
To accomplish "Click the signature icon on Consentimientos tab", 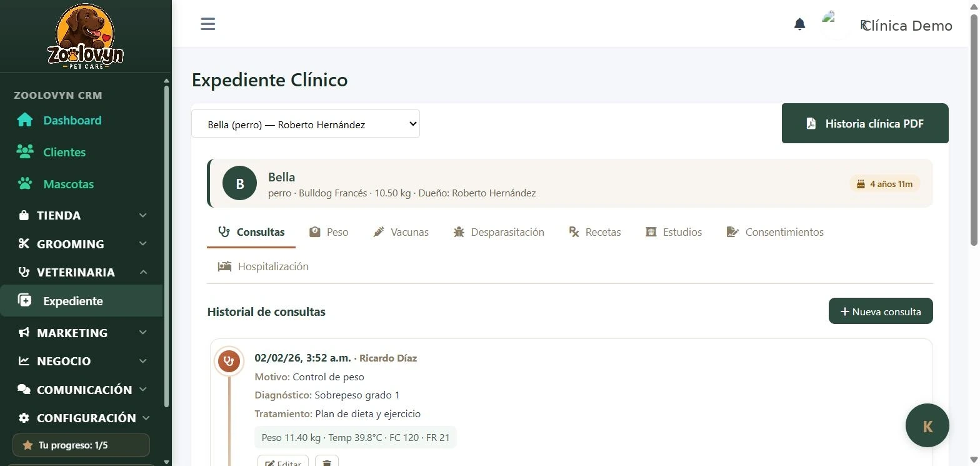I will 733,232.
